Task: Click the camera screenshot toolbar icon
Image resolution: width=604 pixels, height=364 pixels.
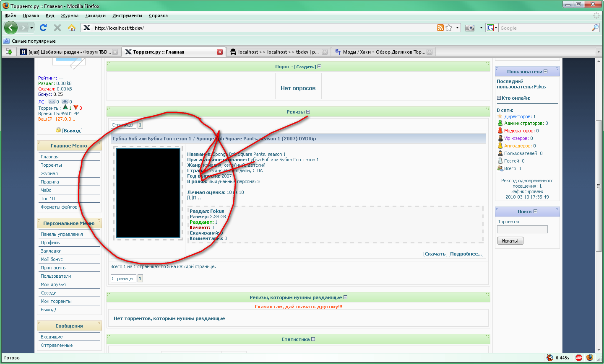Action: [x=470, y=28]
